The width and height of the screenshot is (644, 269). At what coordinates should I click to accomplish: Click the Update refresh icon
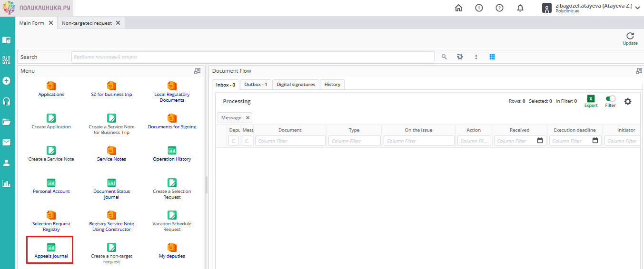[x=630, y=37]
